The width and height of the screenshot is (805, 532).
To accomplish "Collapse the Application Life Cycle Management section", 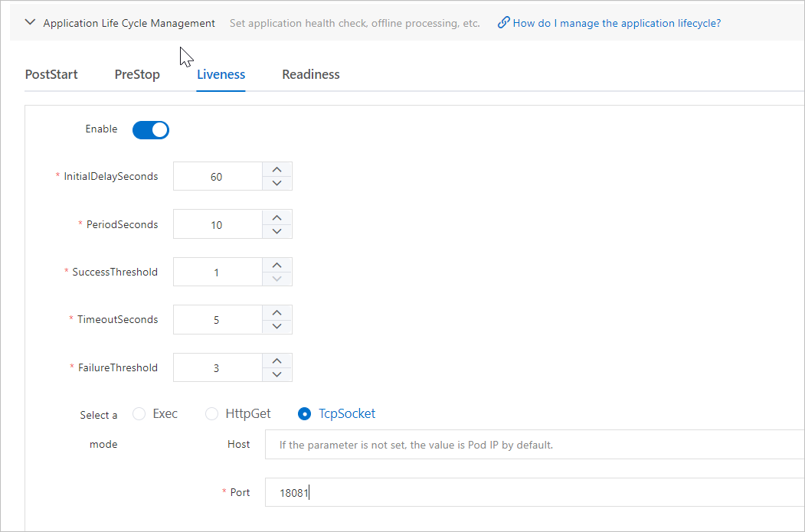I will (31, 22).
